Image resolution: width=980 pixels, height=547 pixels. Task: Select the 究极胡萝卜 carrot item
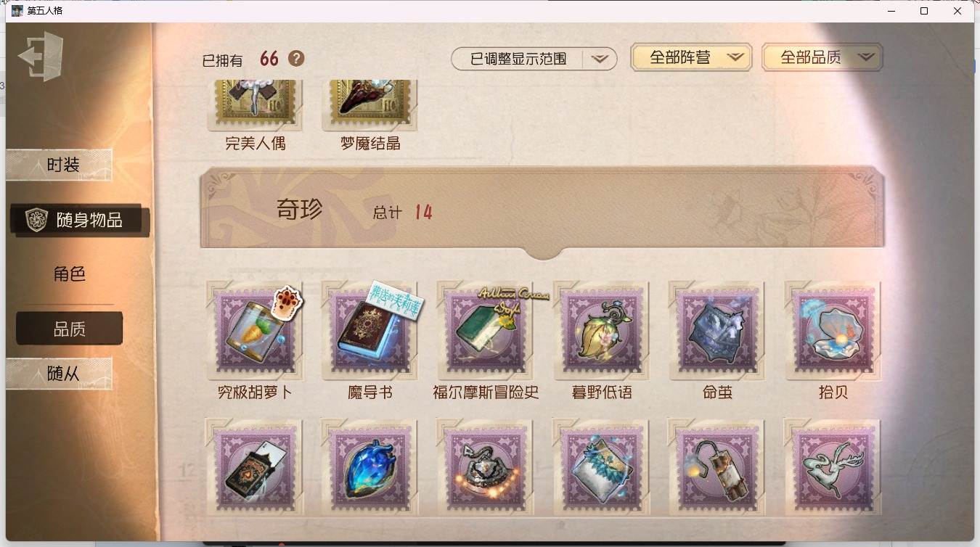pos(254,330)
